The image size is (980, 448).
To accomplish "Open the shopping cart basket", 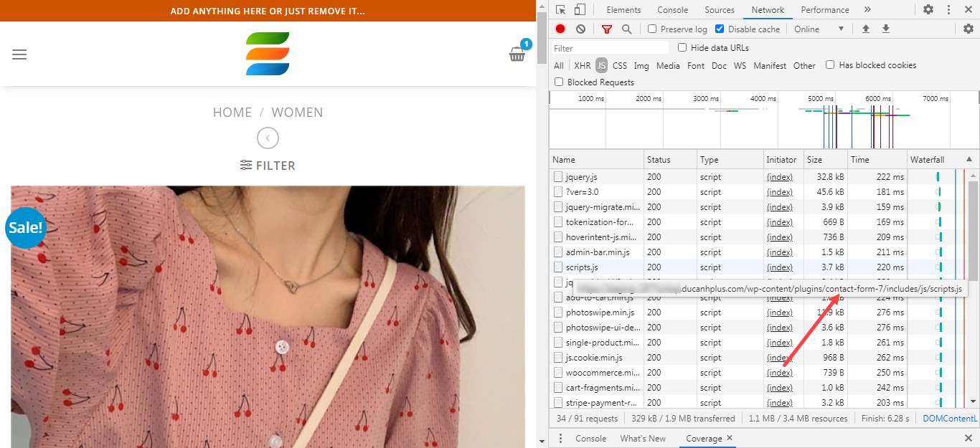I will click(517, 54).
